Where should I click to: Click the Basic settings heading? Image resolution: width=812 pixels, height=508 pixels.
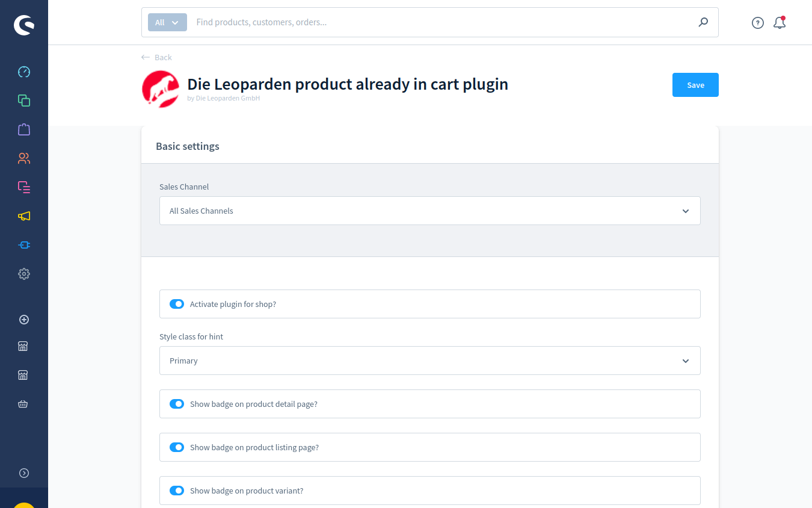tap(188, 146)
